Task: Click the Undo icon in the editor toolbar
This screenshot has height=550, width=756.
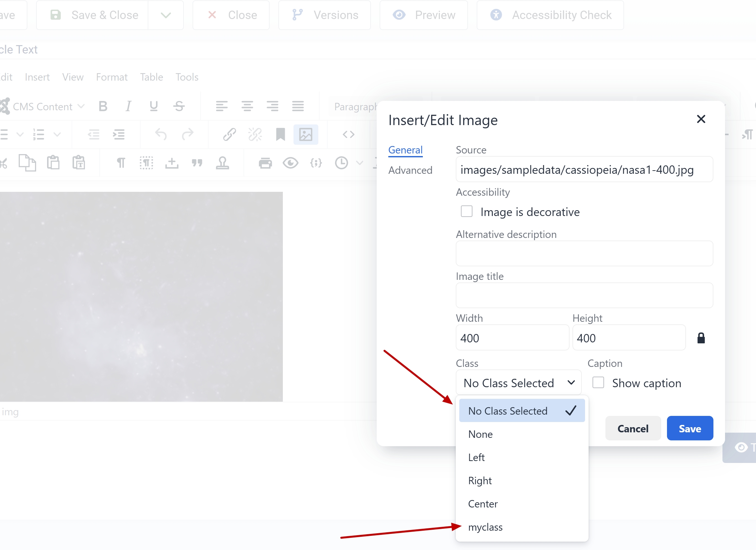Action: (x=161, y=134)
